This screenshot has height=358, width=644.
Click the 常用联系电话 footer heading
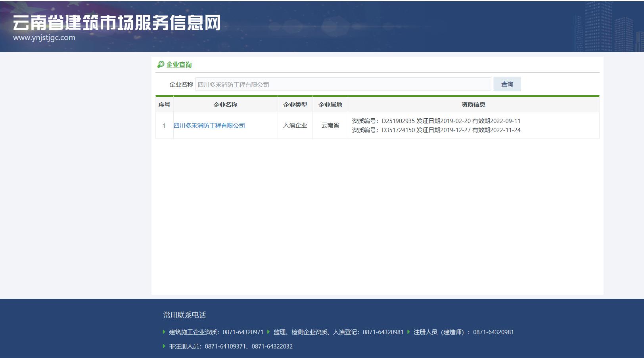184,315
